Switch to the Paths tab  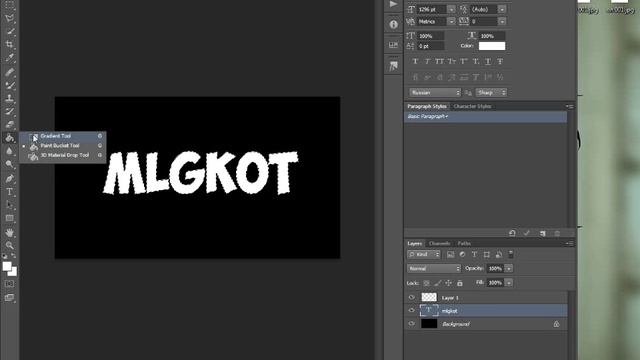[x=464, y=244]
